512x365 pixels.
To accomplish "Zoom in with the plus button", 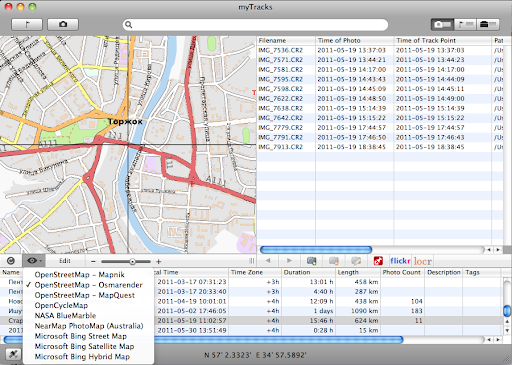I will coord(159,262).
